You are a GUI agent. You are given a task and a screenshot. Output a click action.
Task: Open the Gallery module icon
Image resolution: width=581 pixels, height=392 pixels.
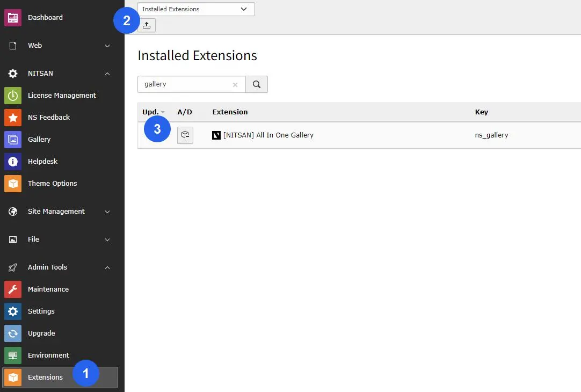(12, 139)
